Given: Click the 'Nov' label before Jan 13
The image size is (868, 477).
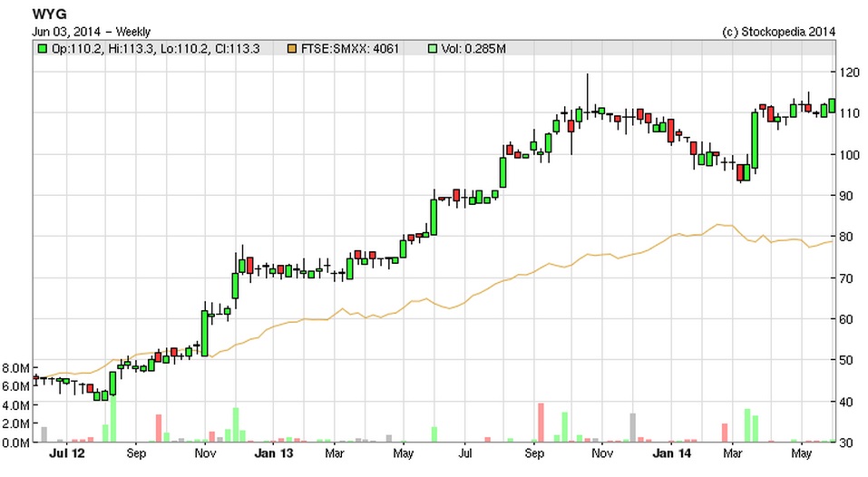Looking at the screenshot, I should [x=205, y=453].
